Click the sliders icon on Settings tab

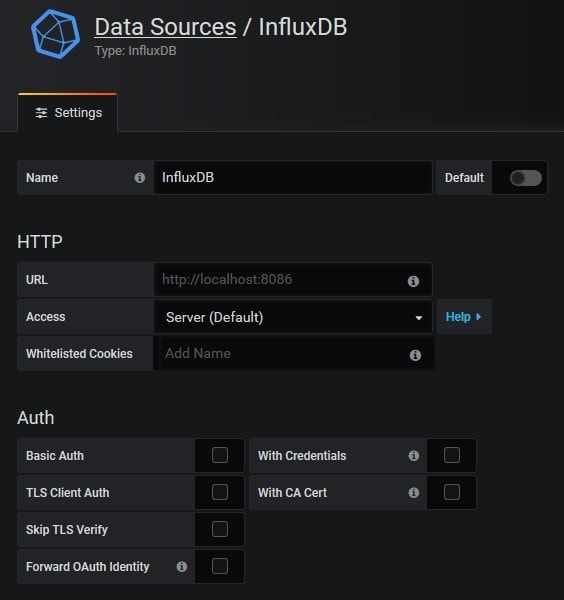[x=41, y=113]
